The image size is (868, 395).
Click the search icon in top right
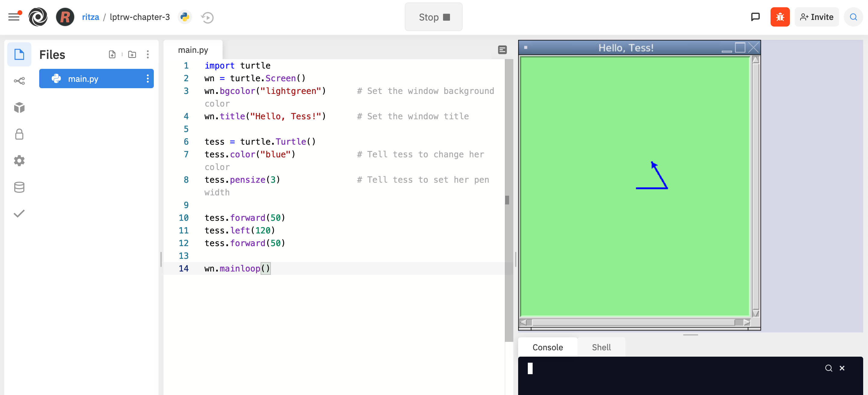pyautogui.click(x=854, y=17)
